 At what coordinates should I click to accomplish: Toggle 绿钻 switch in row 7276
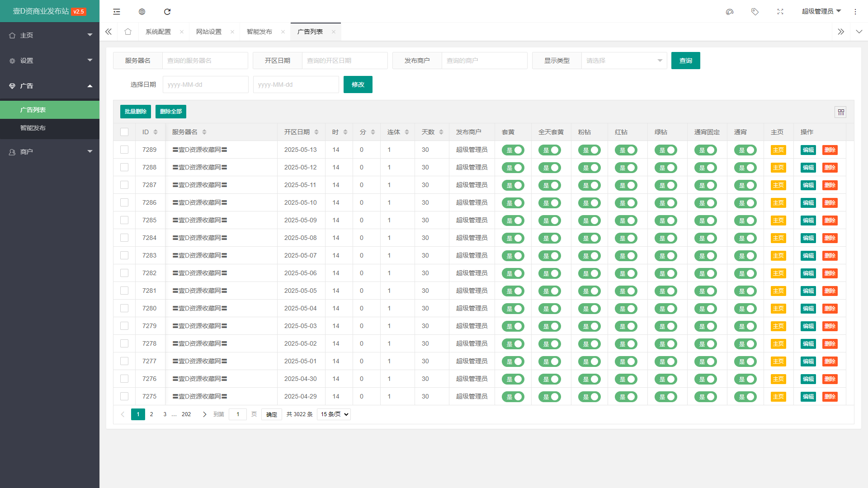(x=666, y=379)
